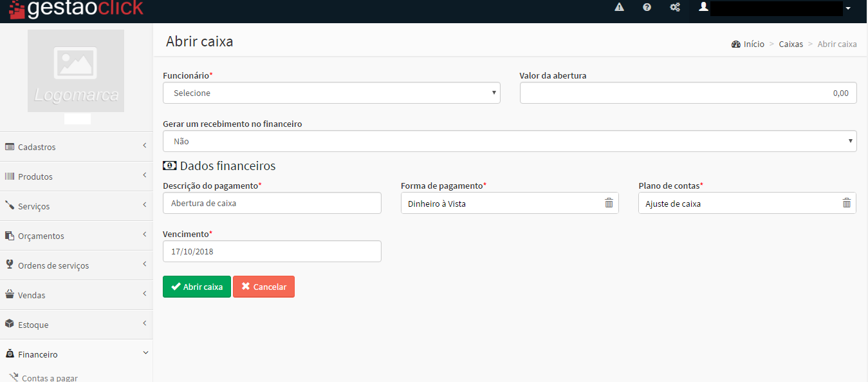This screenshot has height=382, width=868.
Task: Click the Logomarca placeholder image
Action: (x=76, y=71)
